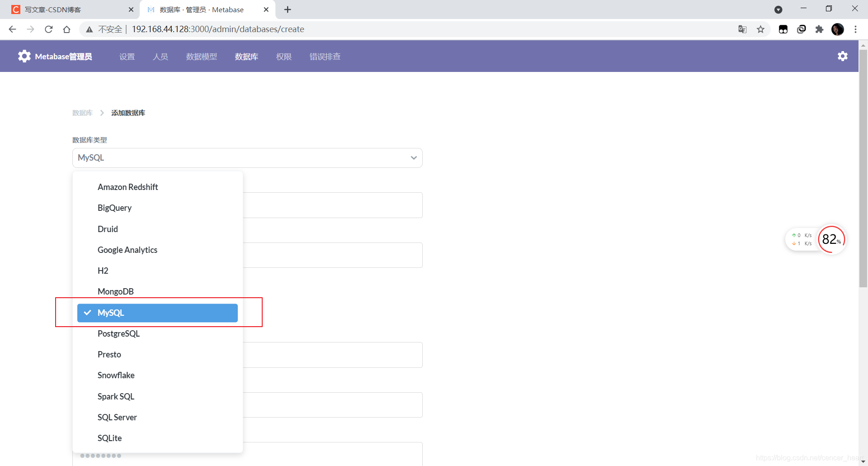Open the 数据库 menu
Viewport: 868px width, 466px height.
tap(246, 57)
